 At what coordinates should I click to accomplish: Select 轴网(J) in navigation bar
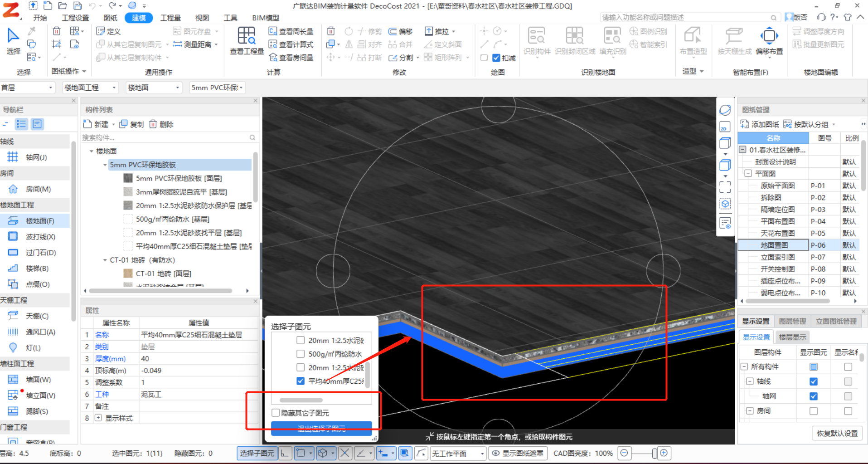click(35, 157)
